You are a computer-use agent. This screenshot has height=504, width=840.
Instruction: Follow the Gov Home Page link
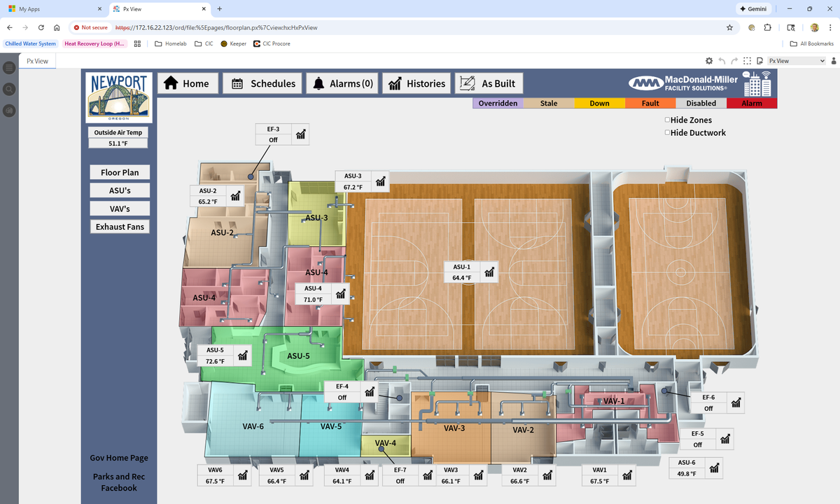(x=119, y=458)
